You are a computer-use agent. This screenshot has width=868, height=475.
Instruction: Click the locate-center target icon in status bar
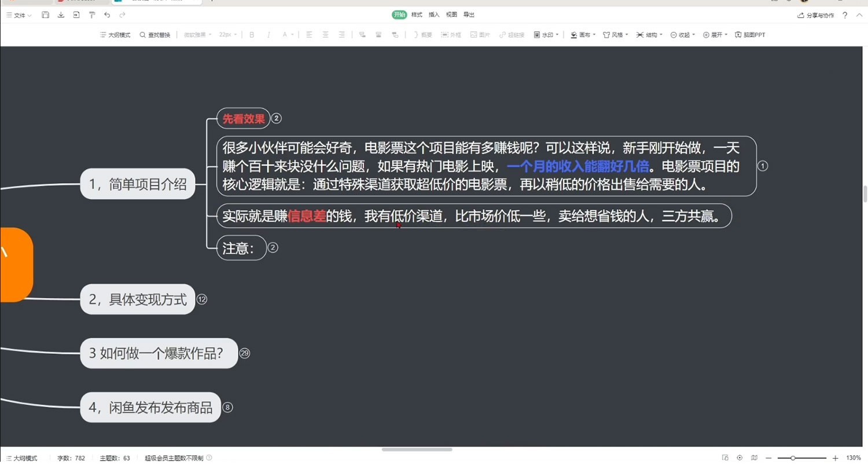click(740, 458)
